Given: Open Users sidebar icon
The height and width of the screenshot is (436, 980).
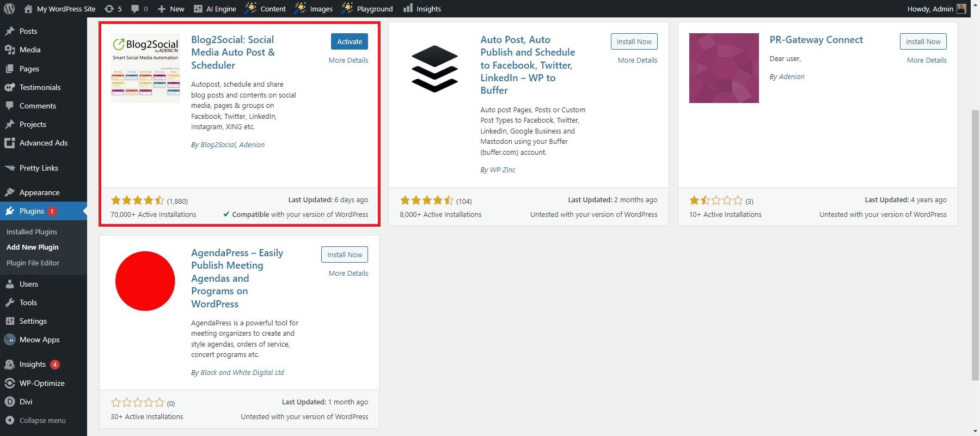Looking at the screenshot, I should coord(10,284).
